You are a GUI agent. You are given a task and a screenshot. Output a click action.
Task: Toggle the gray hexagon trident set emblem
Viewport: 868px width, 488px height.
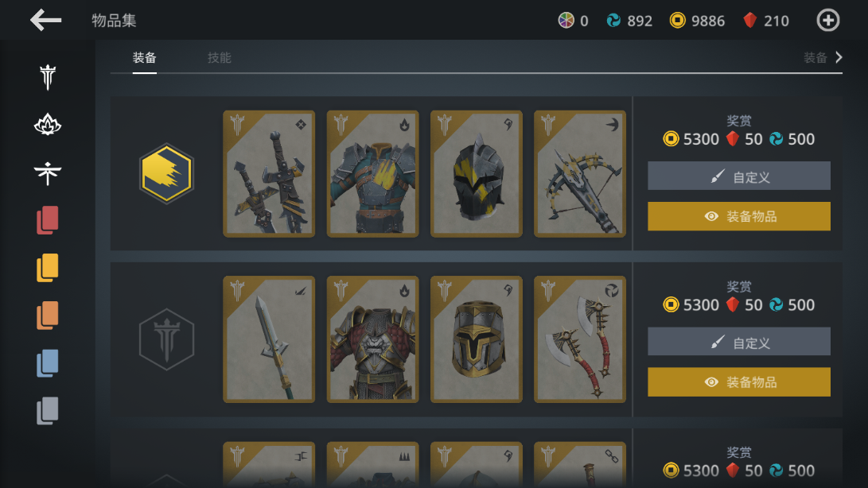[x=166, y=339]
